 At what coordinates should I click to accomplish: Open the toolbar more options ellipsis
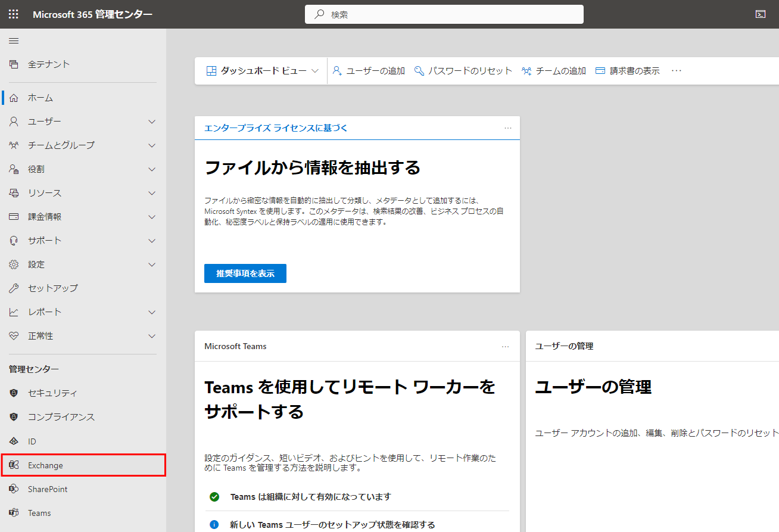pyautogui.click(x=677, y=71)
